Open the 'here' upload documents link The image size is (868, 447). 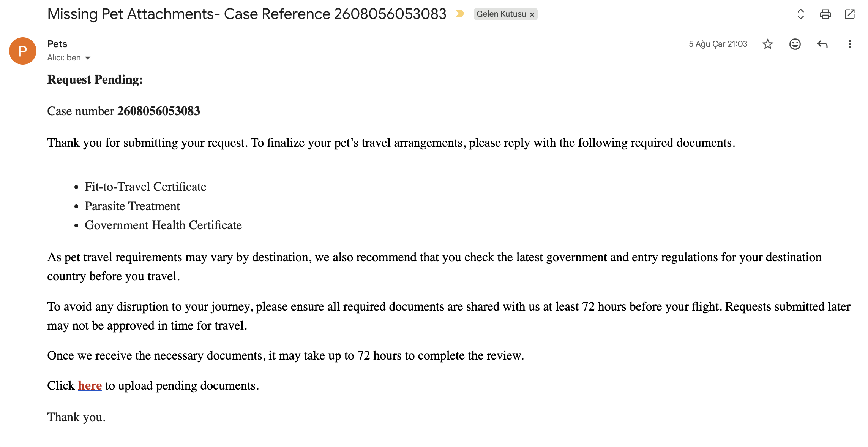point(90,385)
